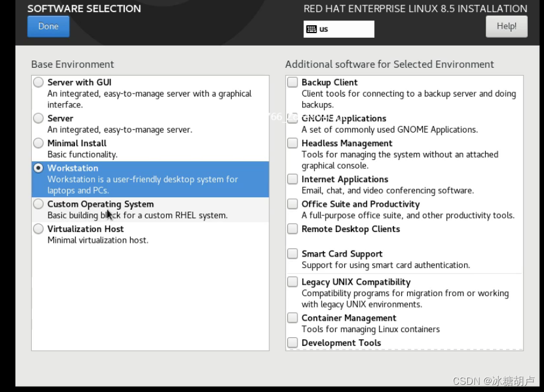This screenshot has height=392, width=544.
Task: Check Development Tools
Action: (x=292, y=342)
